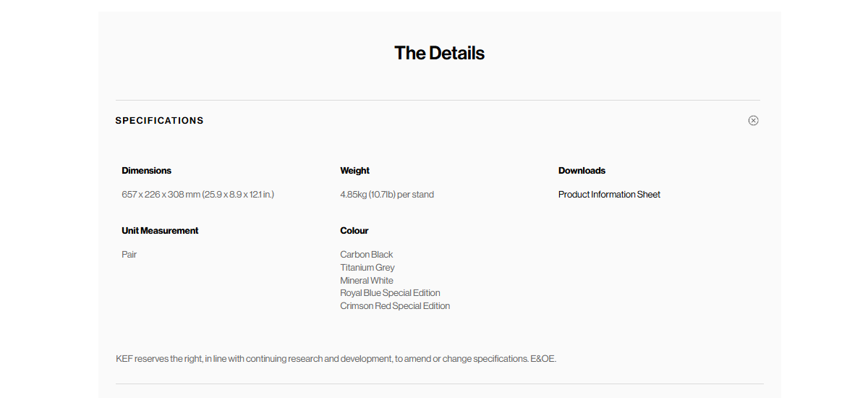Click the Unit Measurement label
Screen dimensions: 868x398
pos(160,231)
